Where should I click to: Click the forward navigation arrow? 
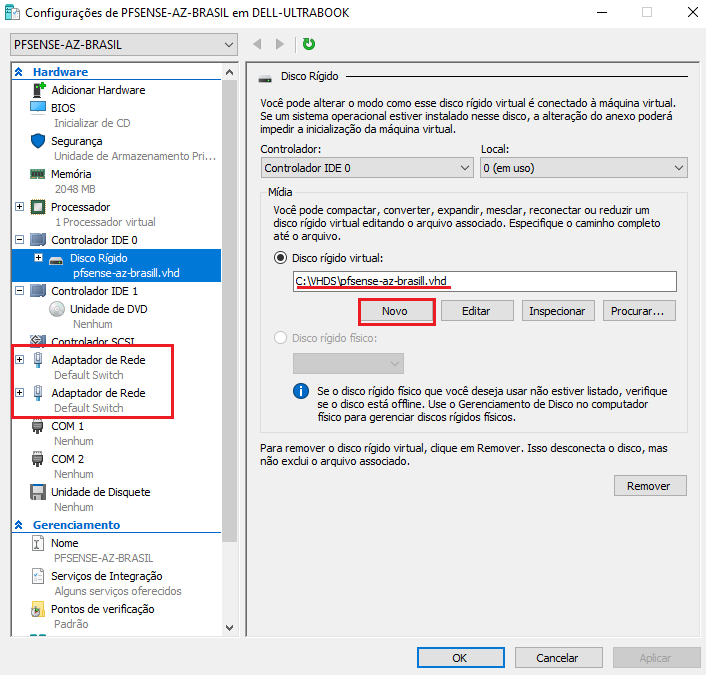coord(280,44)
